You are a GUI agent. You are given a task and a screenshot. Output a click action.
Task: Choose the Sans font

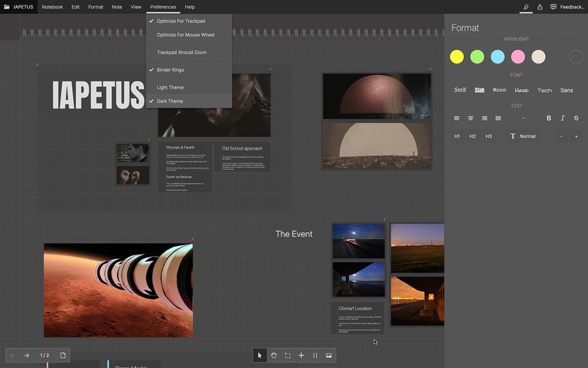[567, 90]
